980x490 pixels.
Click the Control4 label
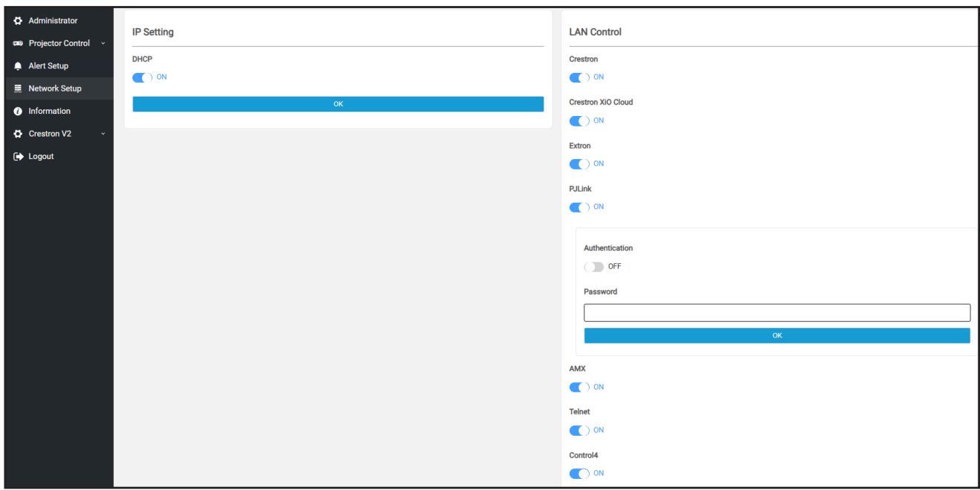coord(583,455)
